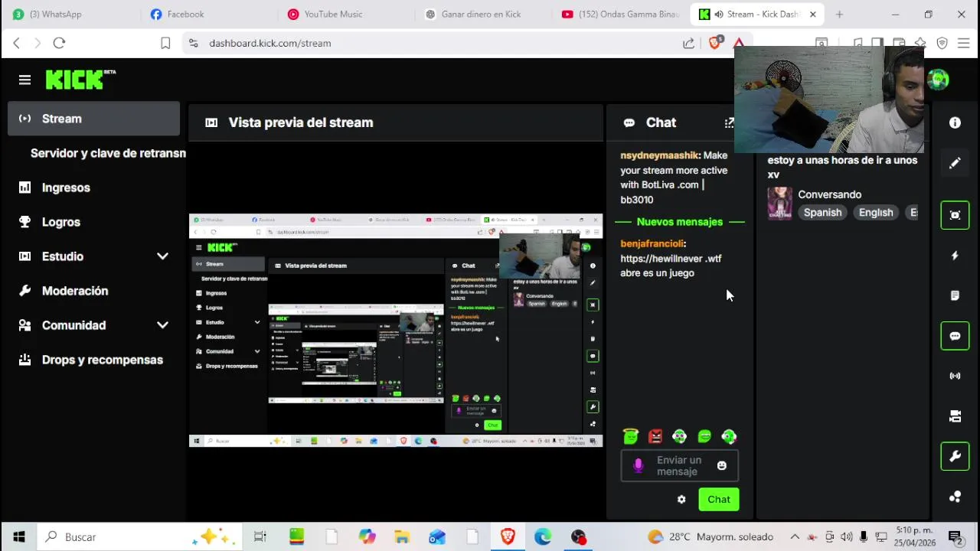
Task: Click the purple microphone icon in message box
Action: [x=639, y=465]
